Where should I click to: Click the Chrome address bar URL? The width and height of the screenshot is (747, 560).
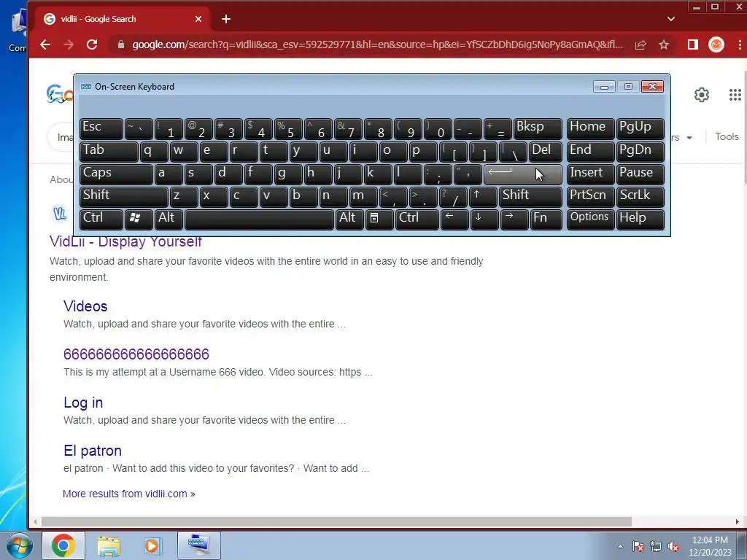[377, 44]
